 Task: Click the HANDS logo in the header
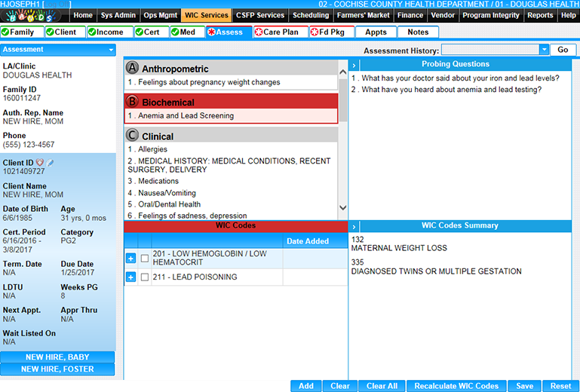coord(34,15)
